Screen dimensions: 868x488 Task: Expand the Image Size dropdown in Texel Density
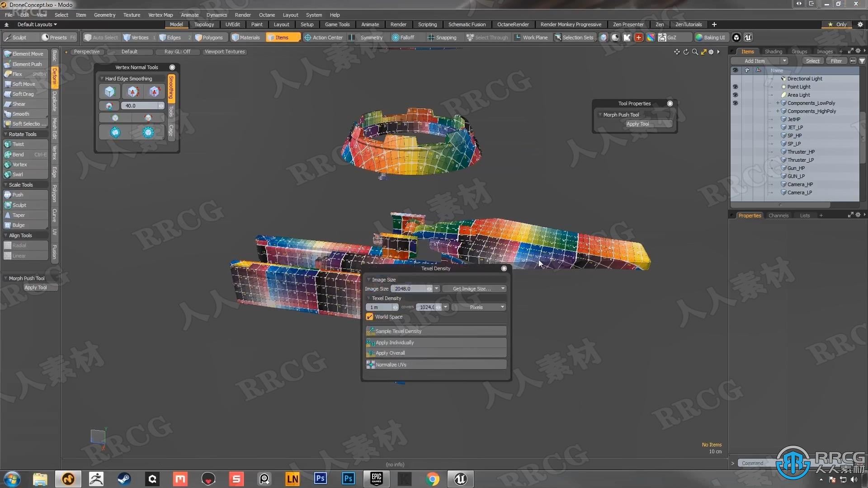(x=436, y=288)
